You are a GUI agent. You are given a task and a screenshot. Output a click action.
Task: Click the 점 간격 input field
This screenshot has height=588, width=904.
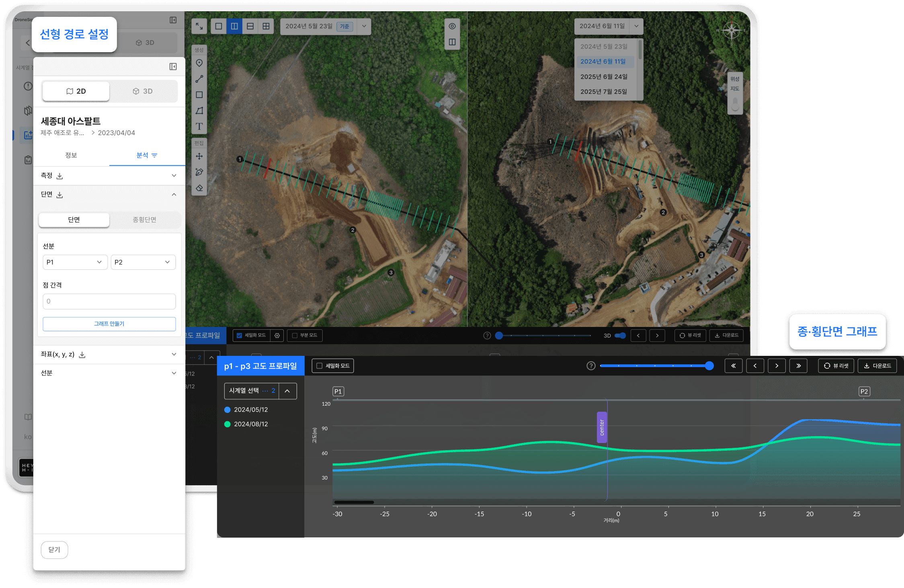tap(109, 301)
